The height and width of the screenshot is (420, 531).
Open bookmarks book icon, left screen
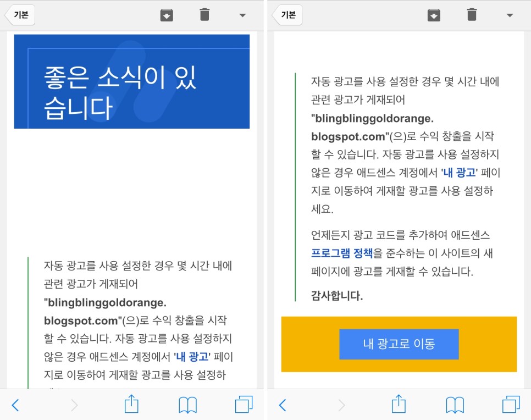[187, 405]
